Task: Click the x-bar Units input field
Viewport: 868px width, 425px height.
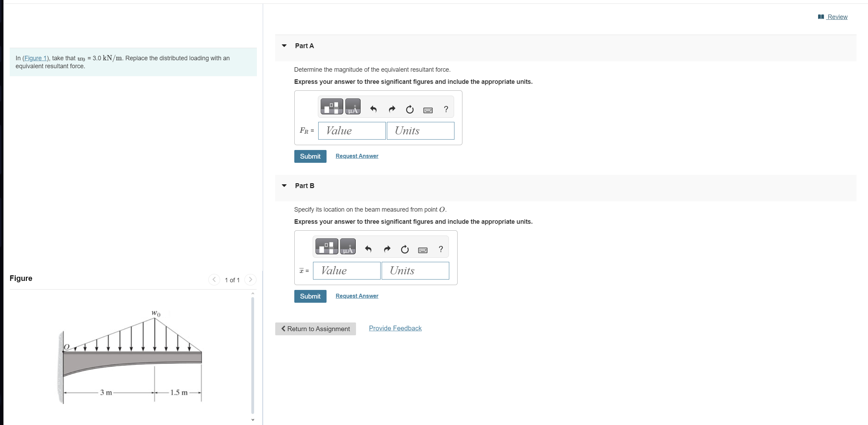Action: click(x=415, y=271)
